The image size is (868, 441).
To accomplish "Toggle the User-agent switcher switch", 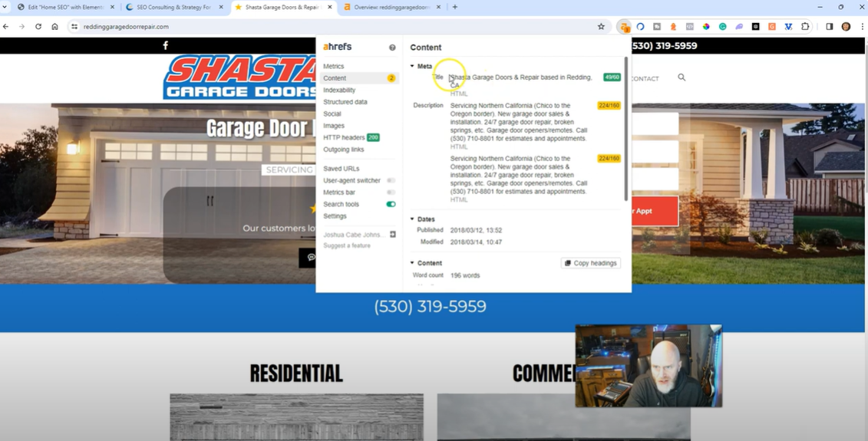I will (x=391, y=180).
